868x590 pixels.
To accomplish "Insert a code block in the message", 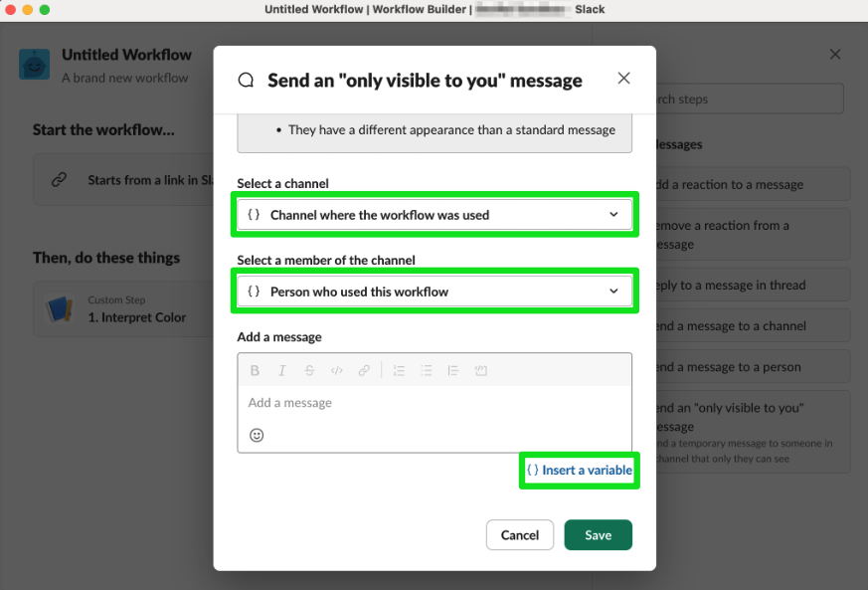I will pos(480,370).
